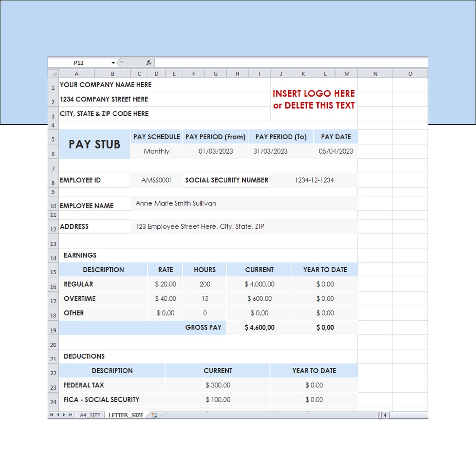Open the Name Box dropdown arrow
This screenshot has height=476, width=476.
112,63
